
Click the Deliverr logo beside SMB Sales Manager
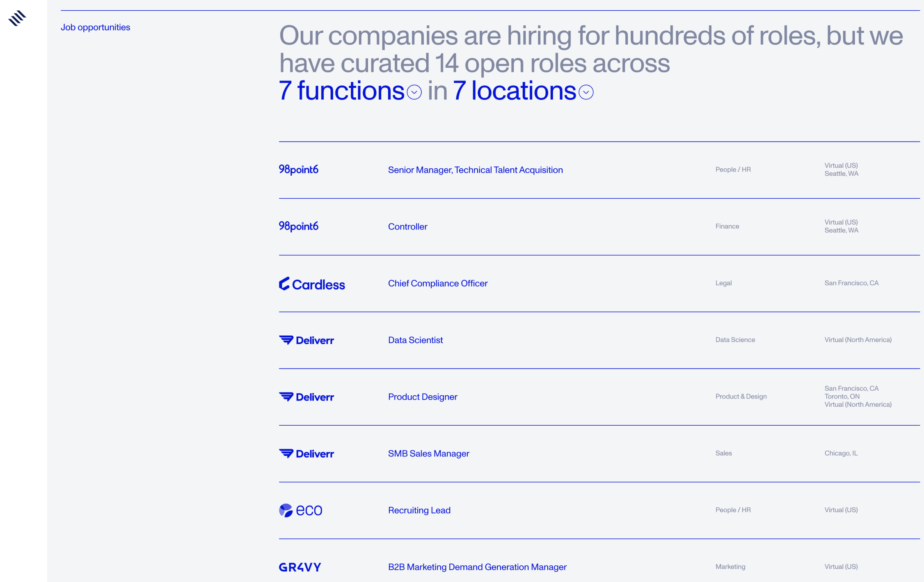pos(306,454)
